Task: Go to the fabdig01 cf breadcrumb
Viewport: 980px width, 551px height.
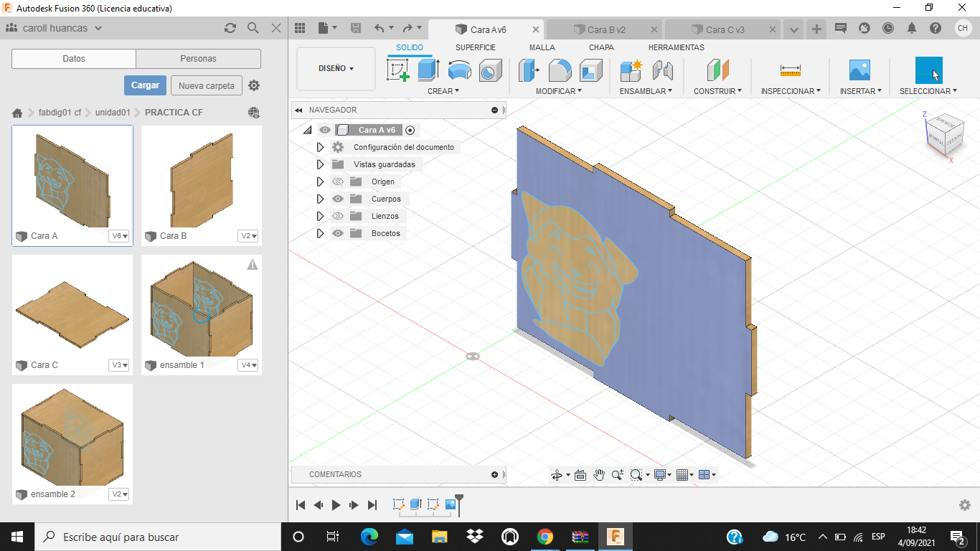Action: (x=60, y=113)
